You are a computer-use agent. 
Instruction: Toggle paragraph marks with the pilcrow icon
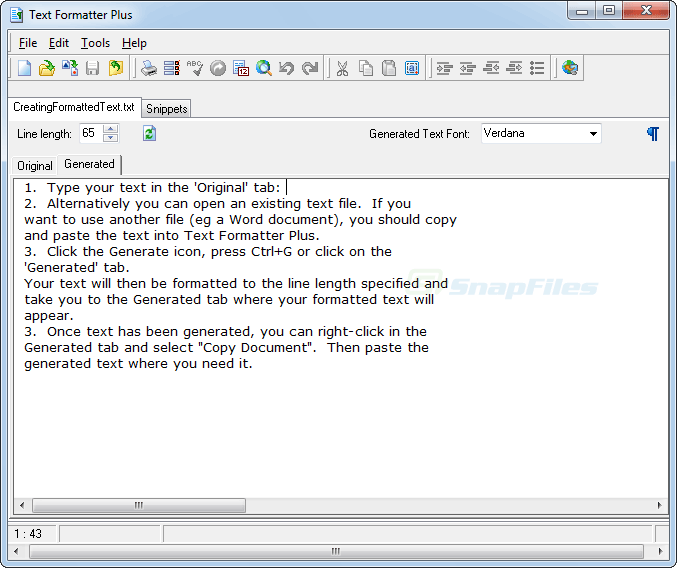[x=653, y=133]
